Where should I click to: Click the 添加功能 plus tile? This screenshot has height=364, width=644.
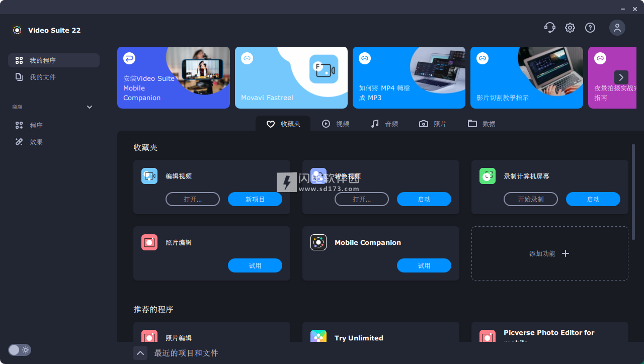pos(550,253)
